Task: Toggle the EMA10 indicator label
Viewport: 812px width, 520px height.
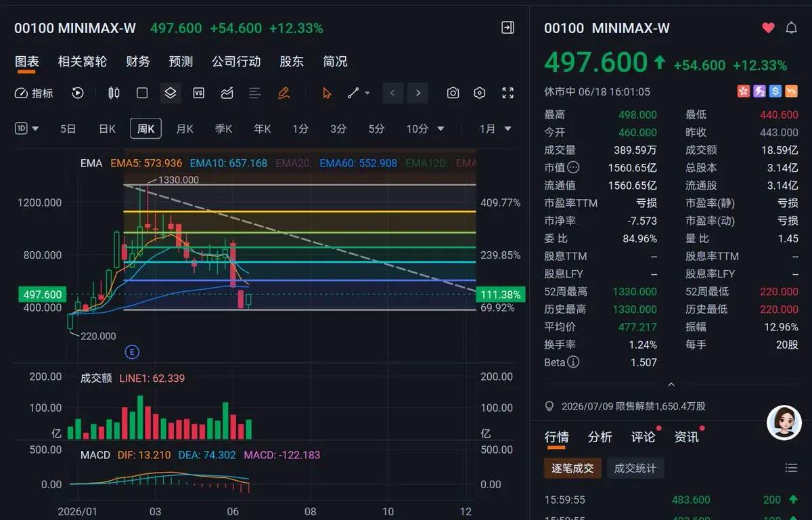Action: [x=229, y=163]
